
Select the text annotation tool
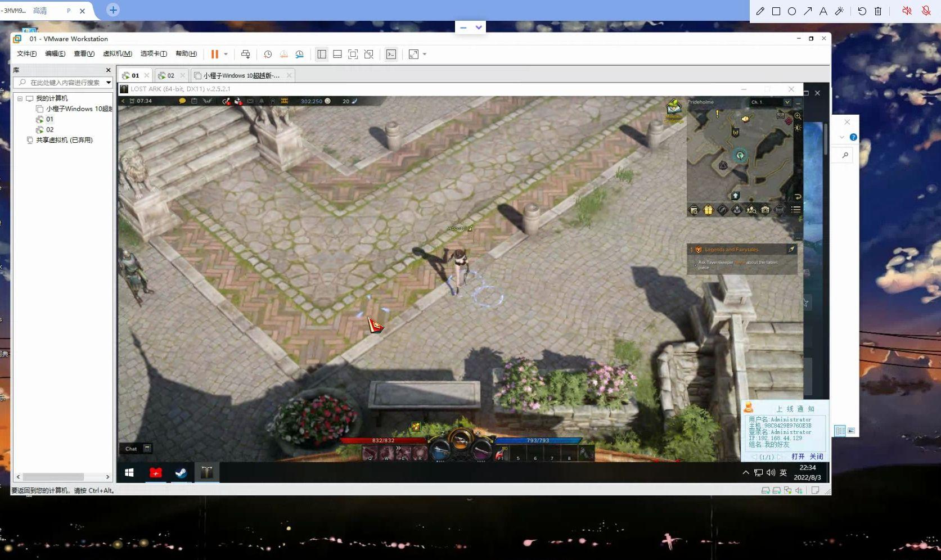[x=823, y=11]
